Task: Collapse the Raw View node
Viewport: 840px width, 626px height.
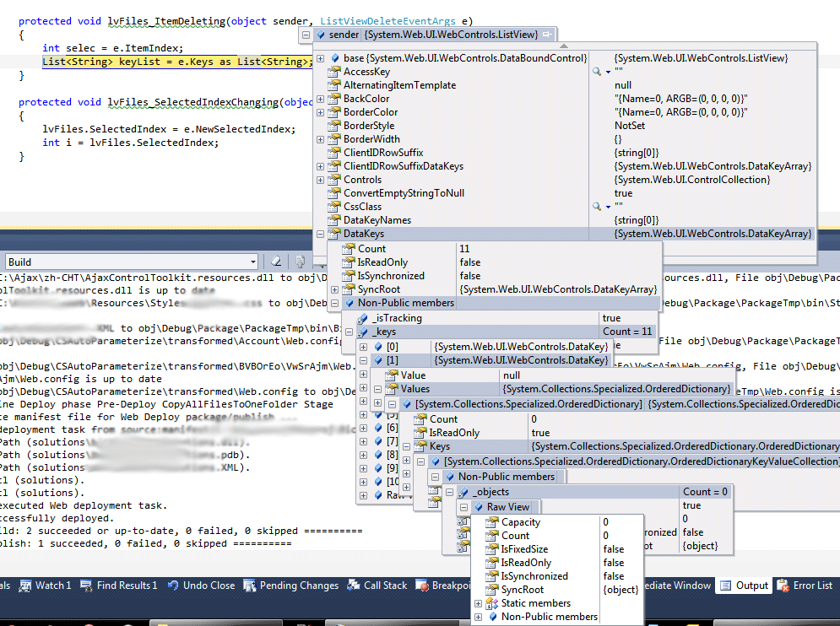Action: click(464, 507)
